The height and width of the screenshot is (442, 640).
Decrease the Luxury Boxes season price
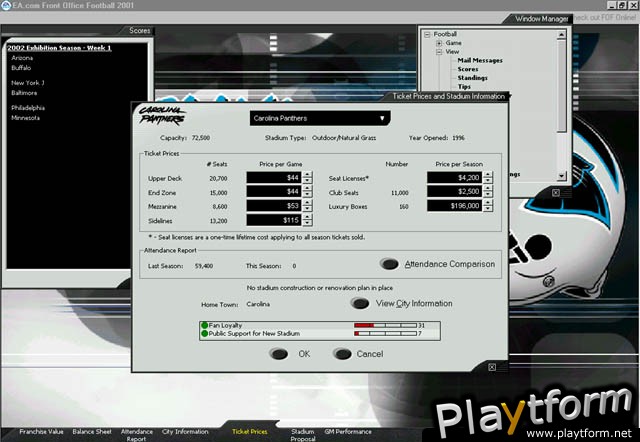tap(488, 209)
